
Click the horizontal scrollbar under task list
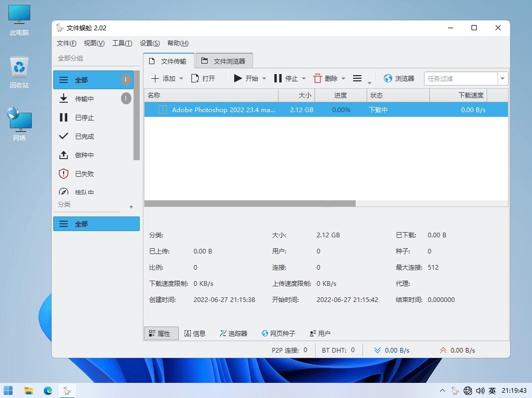(x=250, y=203)
